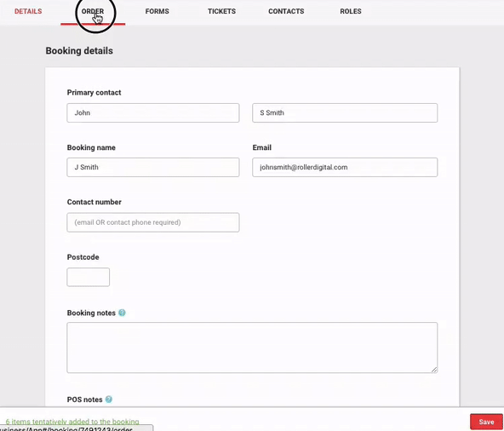Open the POS notes help icon
The width and height of the screenshot is (504, 431).
109,399
